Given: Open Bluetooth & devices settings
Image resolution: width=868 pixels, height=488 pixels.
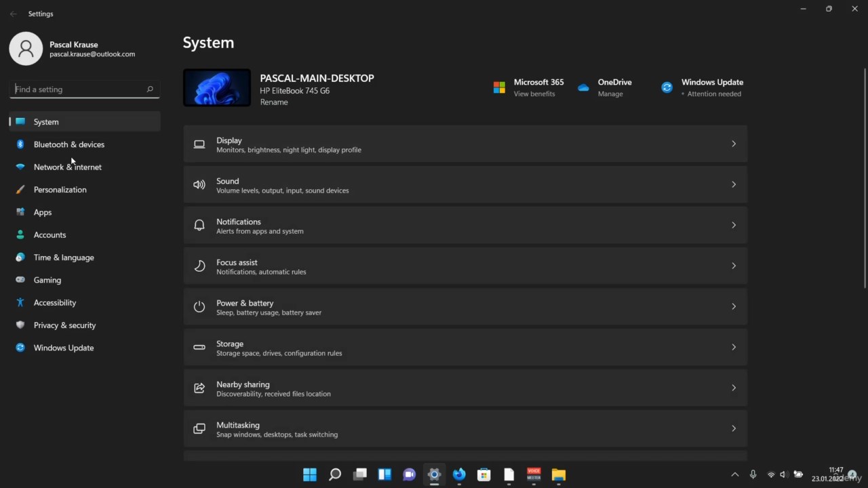Looking at the screenshot, I should pyautogui.click(x=68, y=144).
